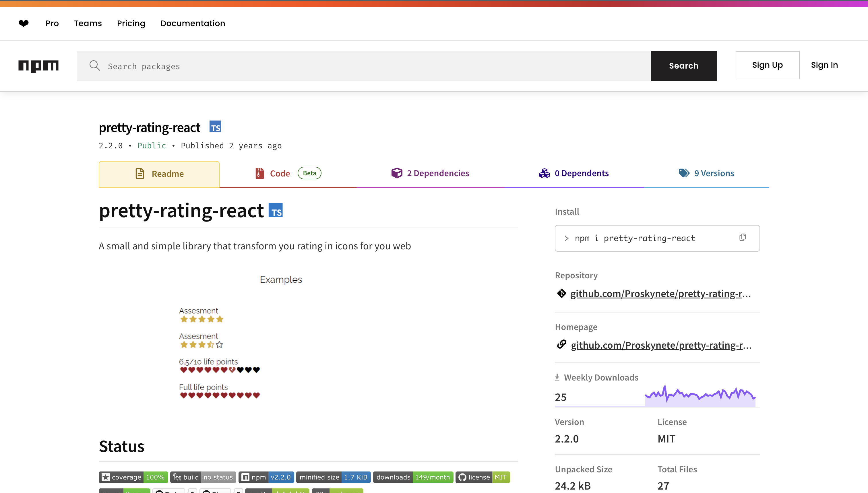Click the black Search button
Image resolution: width=868 pixels, height=493 pixels.
pyautogui.click(x=684, y=66)
